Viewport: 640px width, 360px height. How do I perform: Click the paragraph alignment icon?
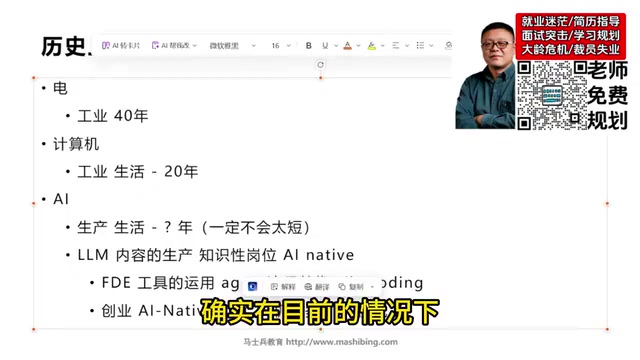(x=396, y=46)
